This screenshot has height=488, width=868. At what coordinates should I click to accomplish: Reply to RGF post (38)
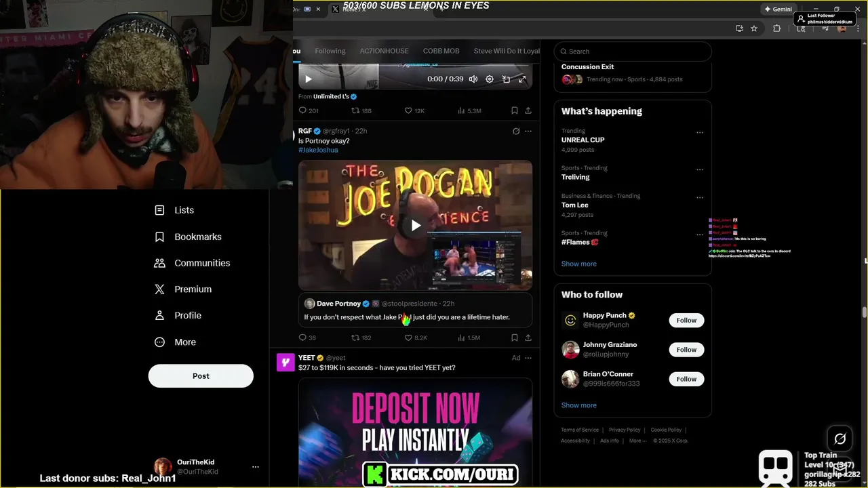pos(307,338)
